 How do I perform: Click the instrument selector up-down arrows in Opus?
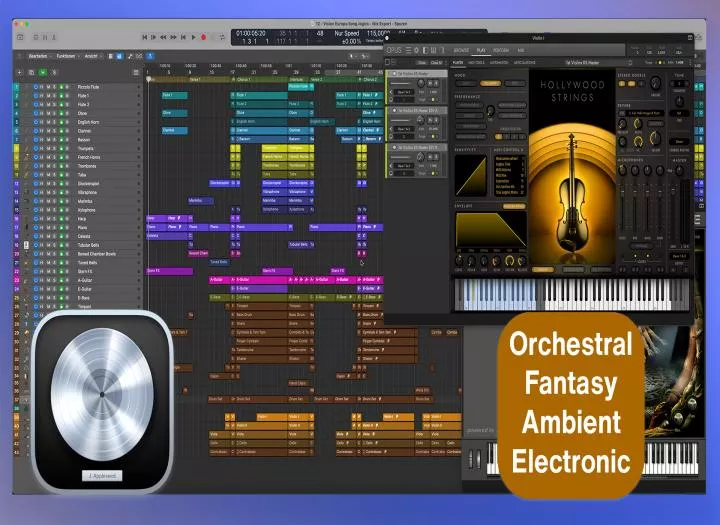pos(630,62)
